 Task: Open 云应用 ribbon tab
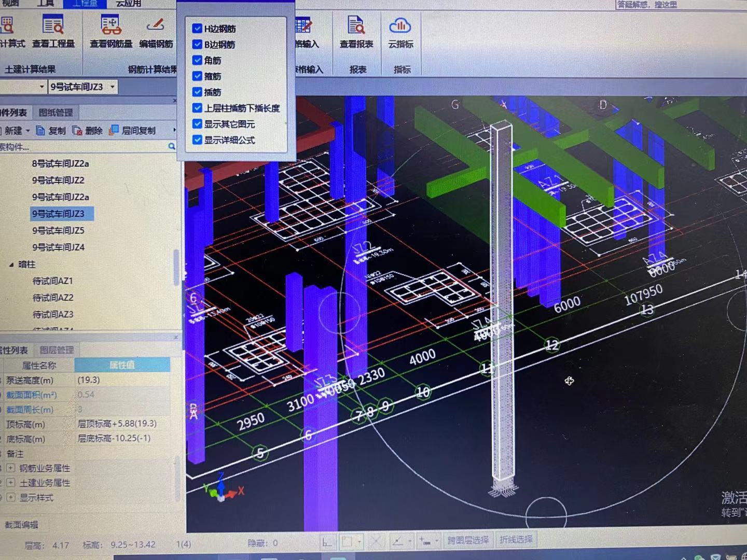point(128,3)
